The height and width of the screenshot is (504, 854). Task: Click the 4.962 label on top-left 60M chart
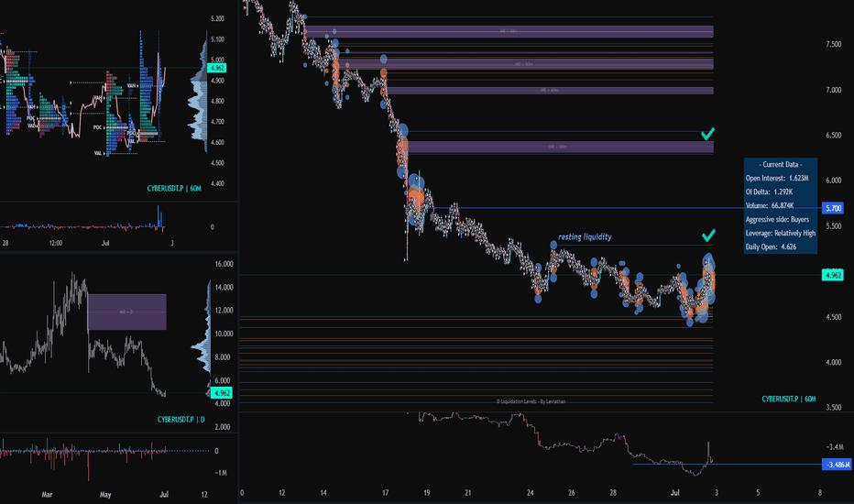[x=217, y=68]
